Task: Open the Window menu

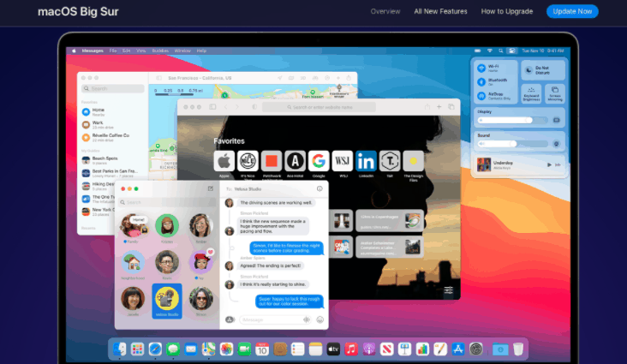Action: pos(182,51)
